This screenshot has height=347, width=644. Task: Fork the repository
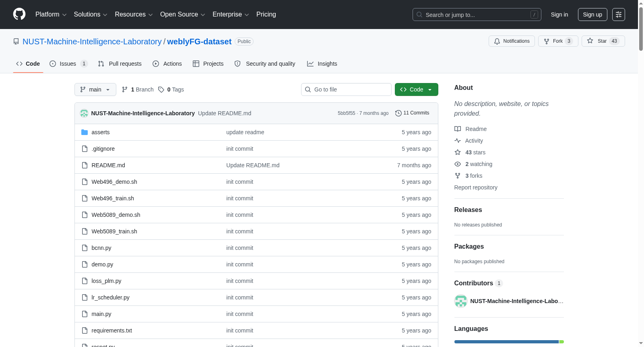pyautogui.click(x=558, y=41)
